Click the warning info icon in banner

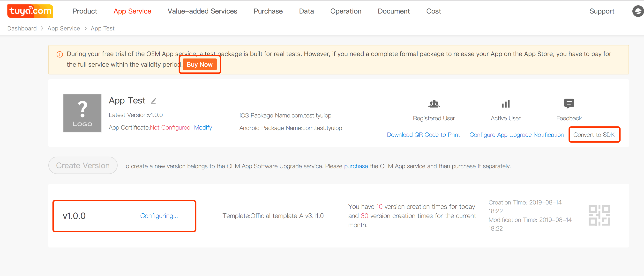60,54
